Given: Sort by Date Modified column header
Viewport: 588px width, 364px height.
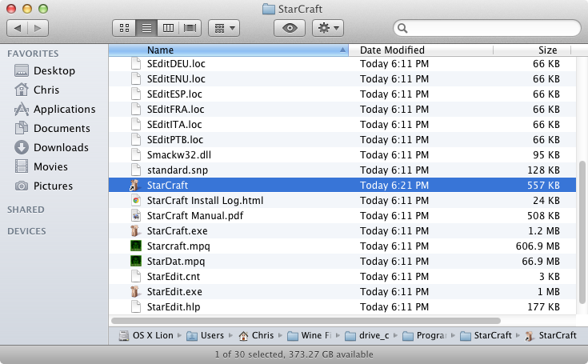Looking at the screenshot, I should click(x=421, y=50).
